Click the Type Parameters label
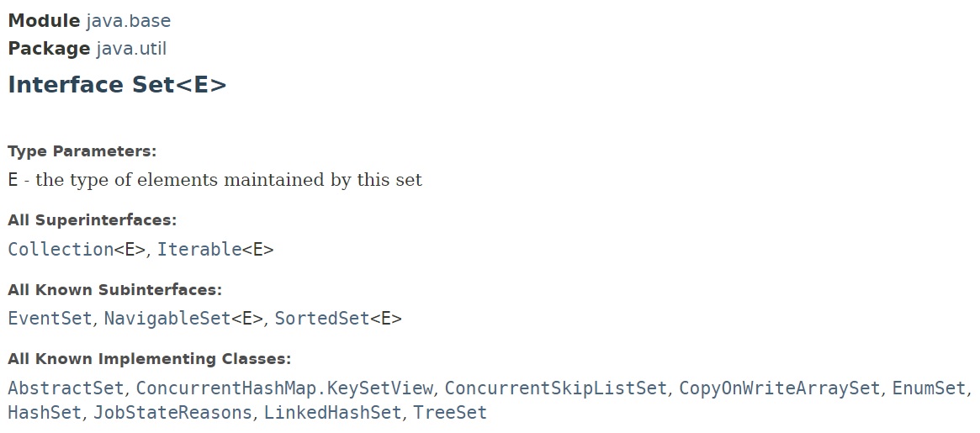 click(x=82, y=152)
